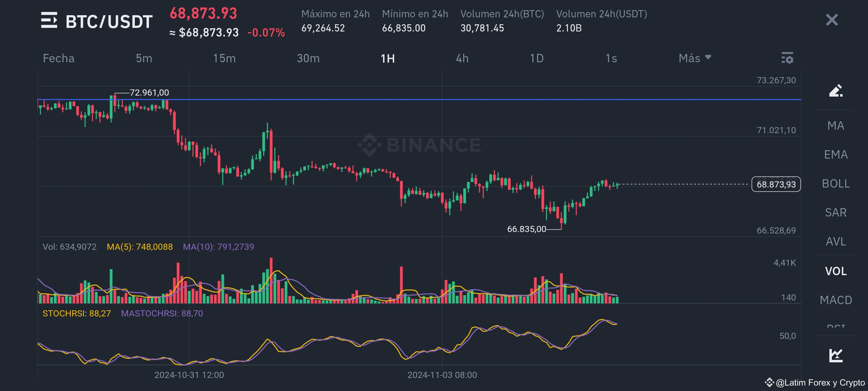Click the BTC/USDT pair title
868x391 pixels.
coord(109,22)
